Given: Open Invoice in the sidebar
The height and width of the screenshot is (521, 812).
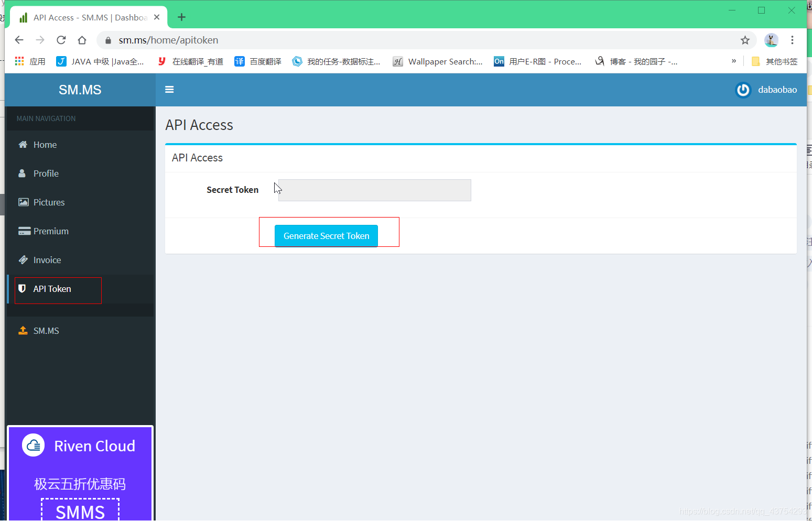Looking at the screenshot, I should 80,260.
